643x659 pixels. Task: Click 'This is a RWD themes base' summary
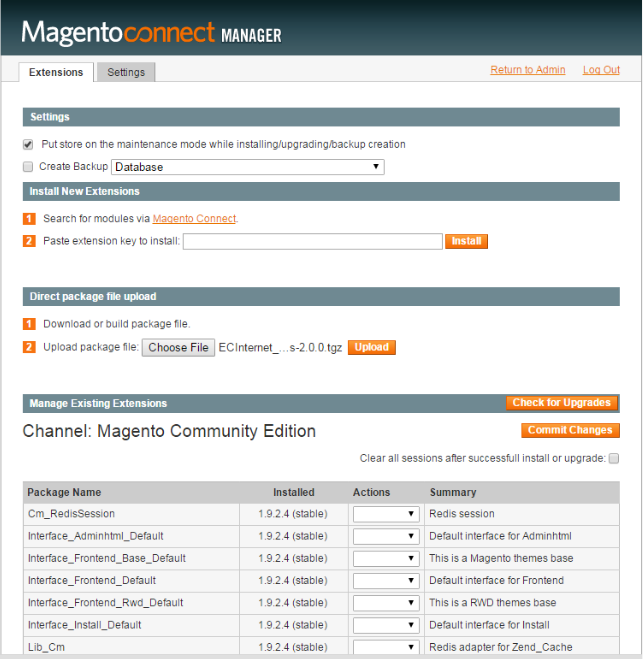[493, 603]
